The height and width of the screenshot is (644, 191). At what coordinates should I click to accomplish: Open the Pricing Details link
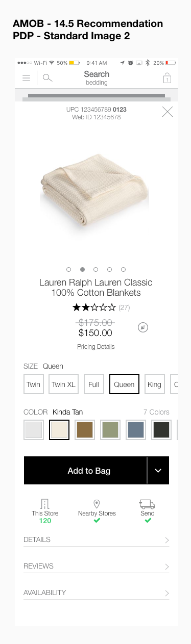[x=96, y=347]
